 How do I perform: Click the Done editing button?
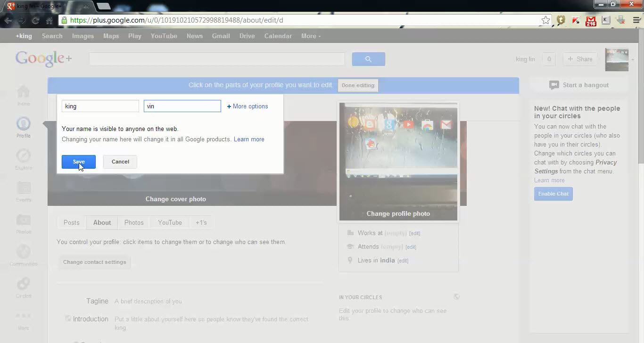[x=358, y=85]
